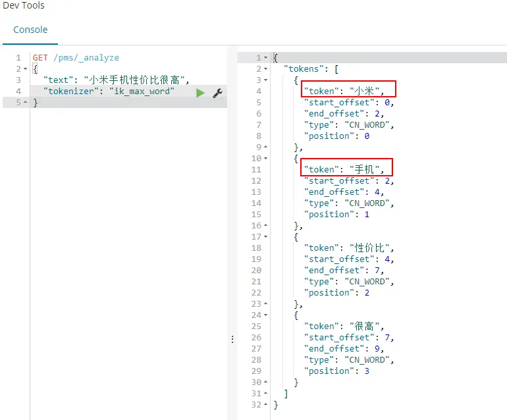Fold arrow at response line 30
The width and height of the screenshot is (507, 420).
pyautogui.click(x=266, y=382)
